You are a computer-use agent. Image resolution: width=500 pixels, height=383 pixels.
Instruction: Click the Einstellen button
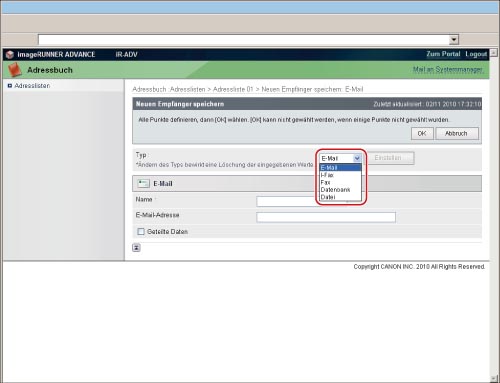pos(390,158)
